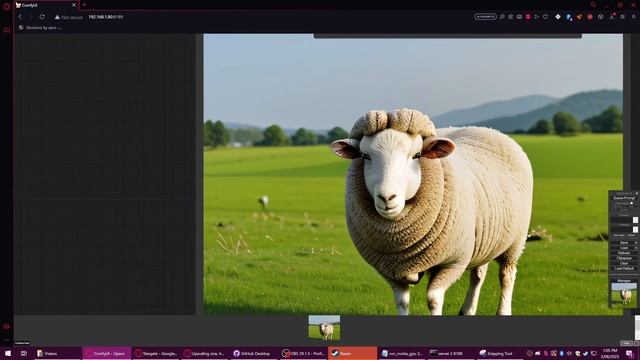Screen dimensions: 640x360
Task: Switch to Videos window on taskbar
Action: 57,353
